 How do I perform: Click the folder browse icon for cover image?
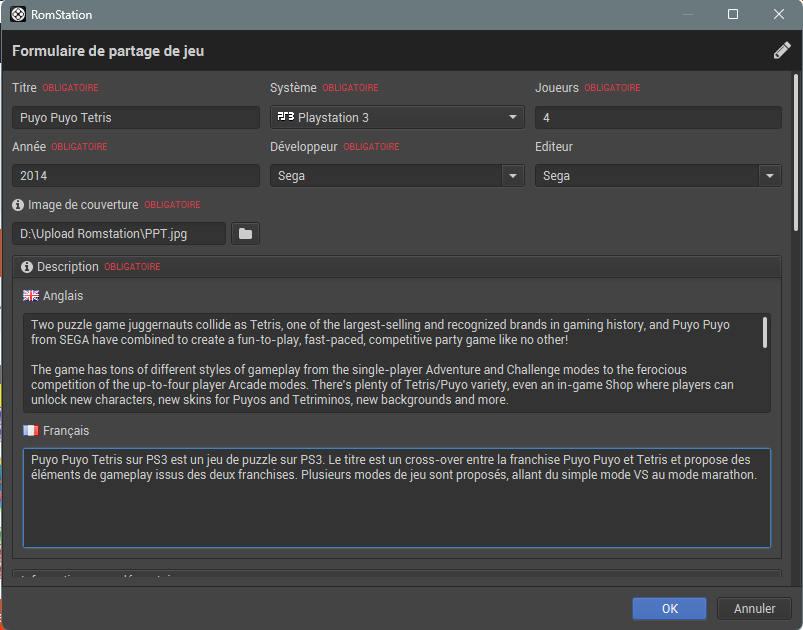pos(245,234)
